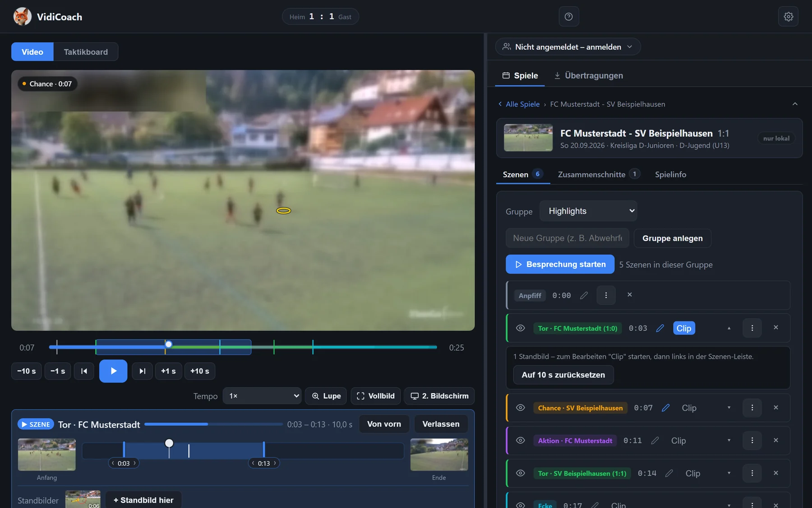Image resolution: width=812 pixels, height=508 pixels.
Task: Open the settings gear icon
Action: (788, 17)
